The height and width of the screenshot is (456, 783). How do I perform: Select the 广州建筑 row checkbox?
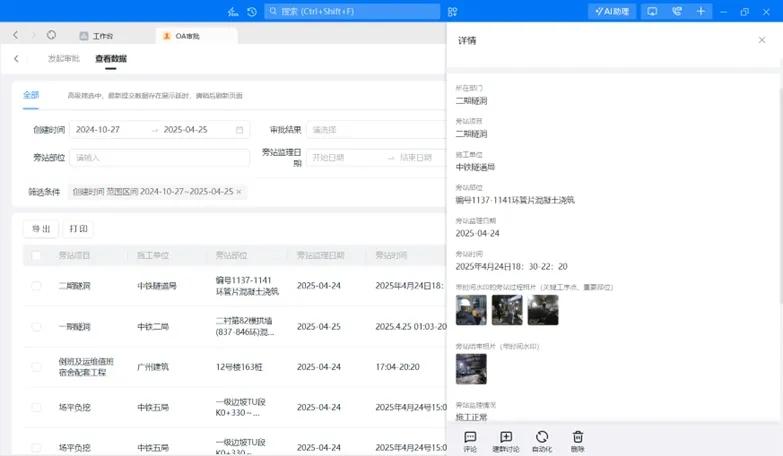37,367
